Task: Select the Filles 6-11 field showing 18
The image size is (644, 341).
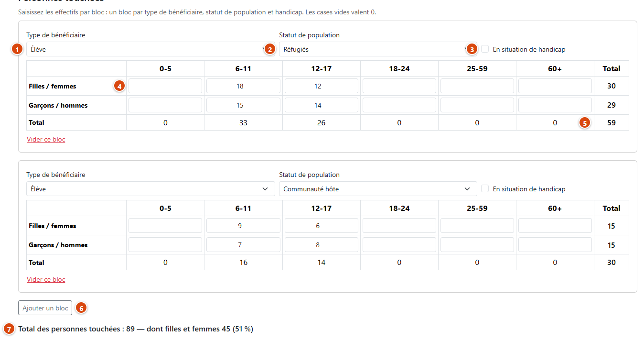Action: click(x=243, y=86)
